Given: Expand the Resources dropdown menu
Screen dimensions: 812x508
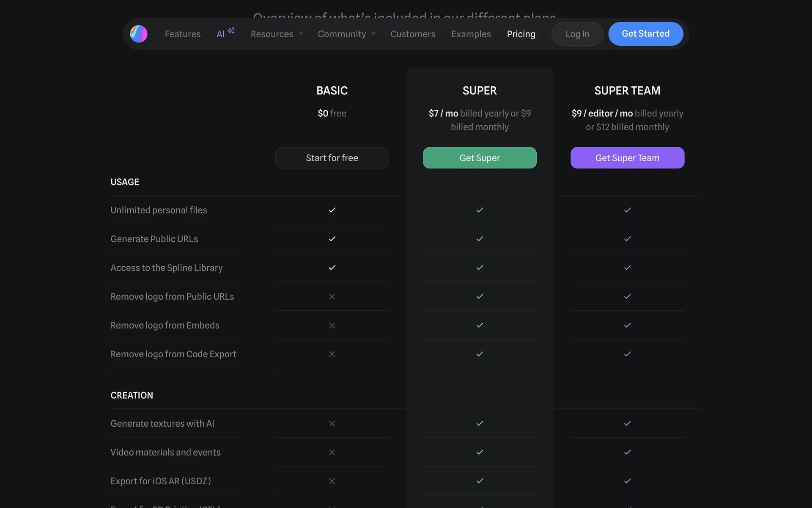Looking at the screenshot, I should click(272, 34).
